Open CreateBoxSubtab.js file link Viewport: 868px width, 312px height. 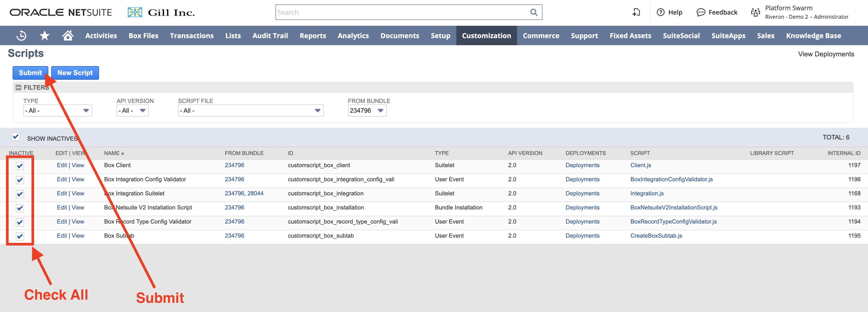pos(656,236)
